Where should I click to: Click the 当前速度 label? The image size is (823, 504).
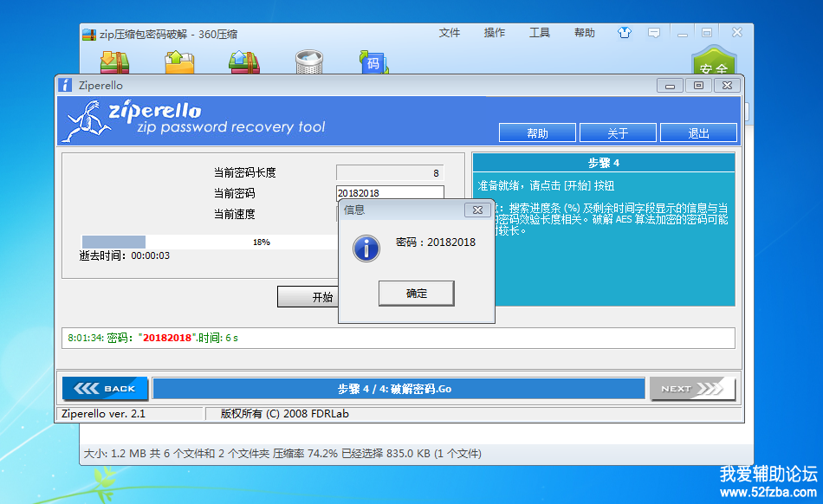[234, 214]
